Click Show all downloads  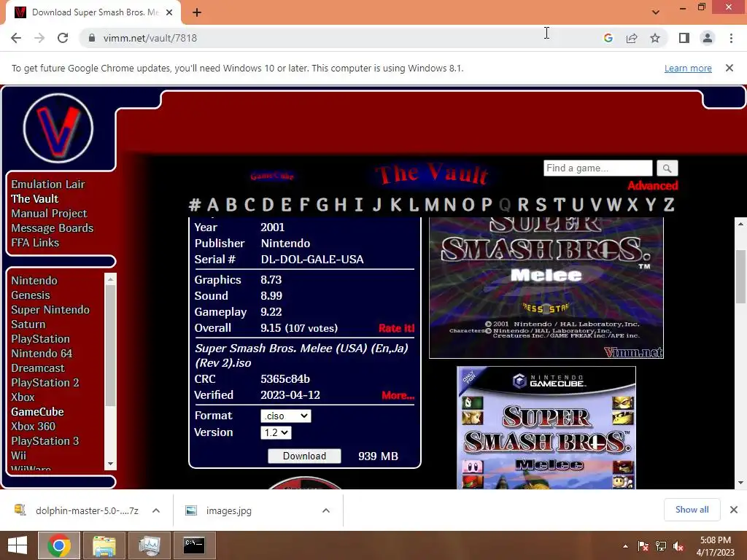pos(692,510)
